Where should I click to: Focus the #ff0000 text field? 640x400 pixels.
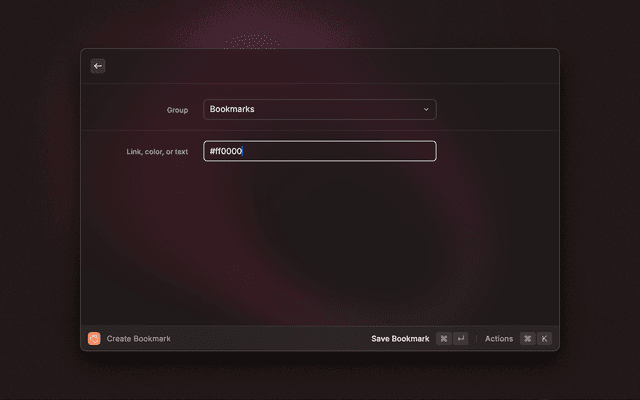coord(319,151)
